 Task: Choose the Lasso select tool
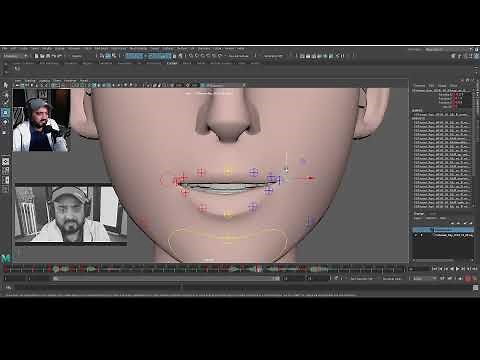(5, 95)
